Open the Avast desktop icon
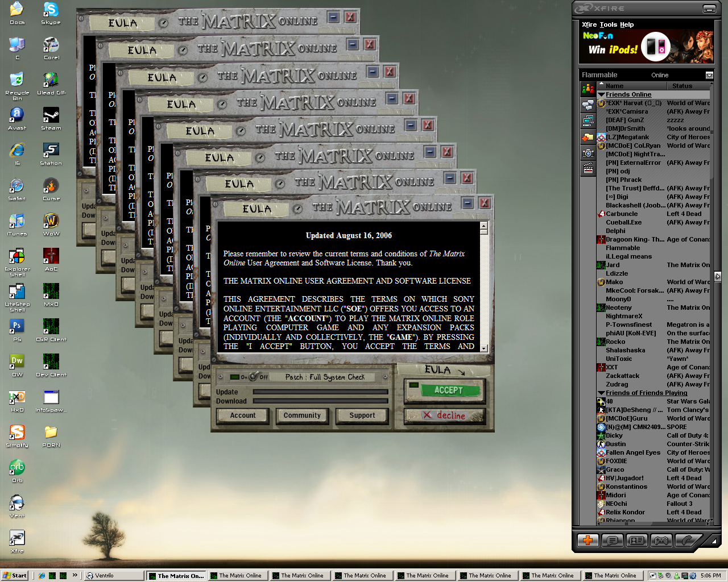The height and width of the screenshot is (582, 728). (17, 119)
